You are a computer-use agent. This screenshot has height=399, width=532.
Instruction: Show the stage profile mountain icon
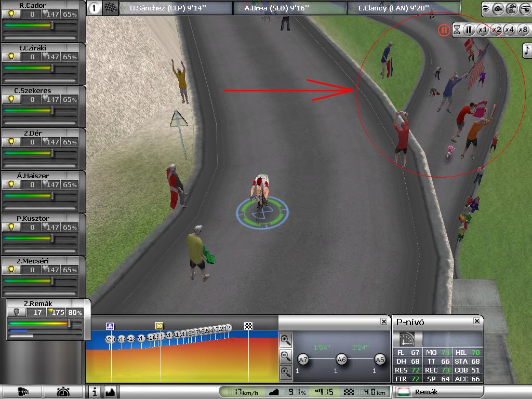110,391
